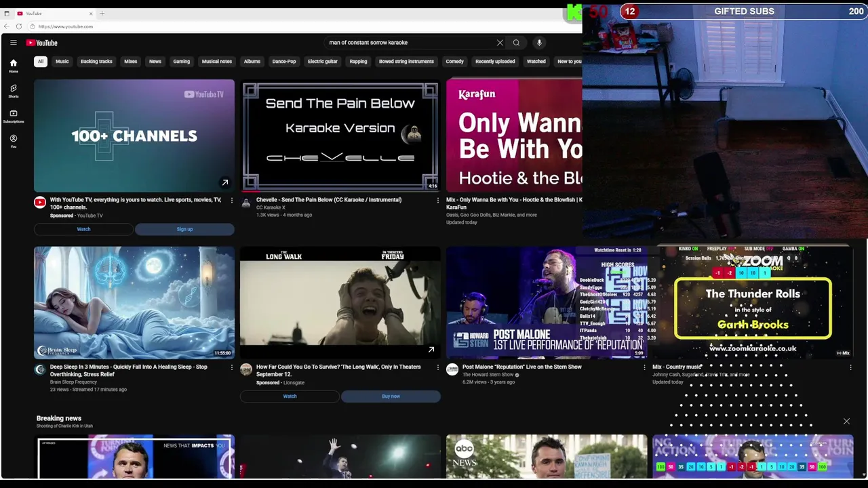Open options for YouTube TV ad
This screenshot has height=488, width=868.
coord(231,200)
